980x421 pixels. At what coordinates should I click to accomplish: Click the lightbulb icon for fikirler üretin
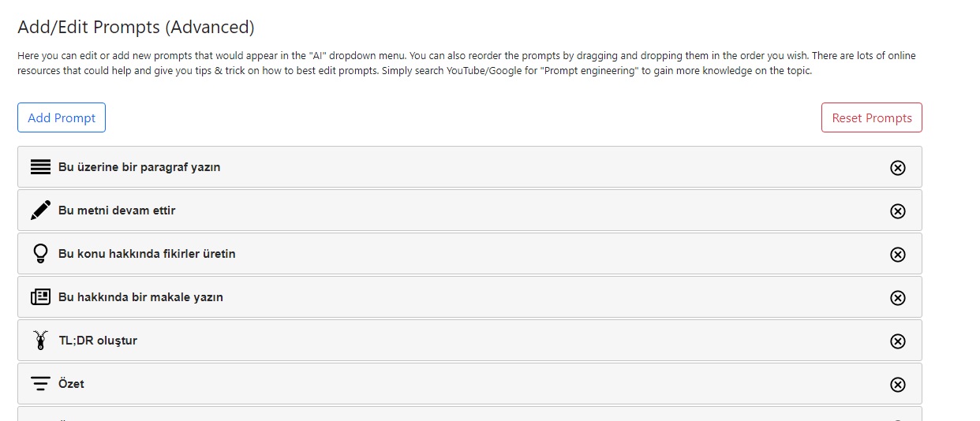click(40, 254)
